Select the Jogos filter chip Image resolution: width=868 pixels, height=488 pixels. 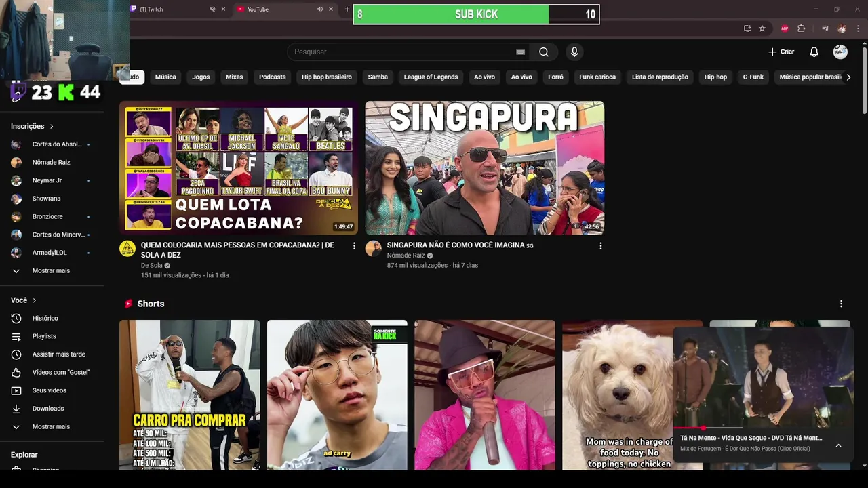click(201, 77)
